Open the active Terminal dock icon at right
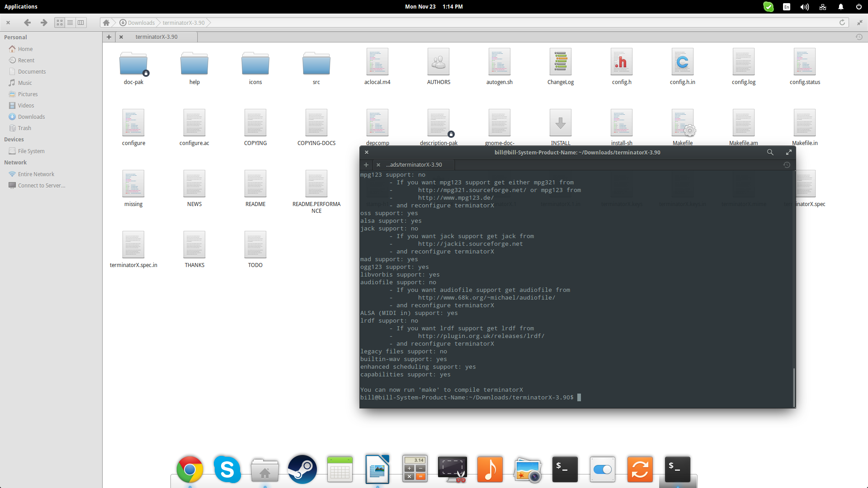Screen dimensions: 868x488 click(677, 469)
